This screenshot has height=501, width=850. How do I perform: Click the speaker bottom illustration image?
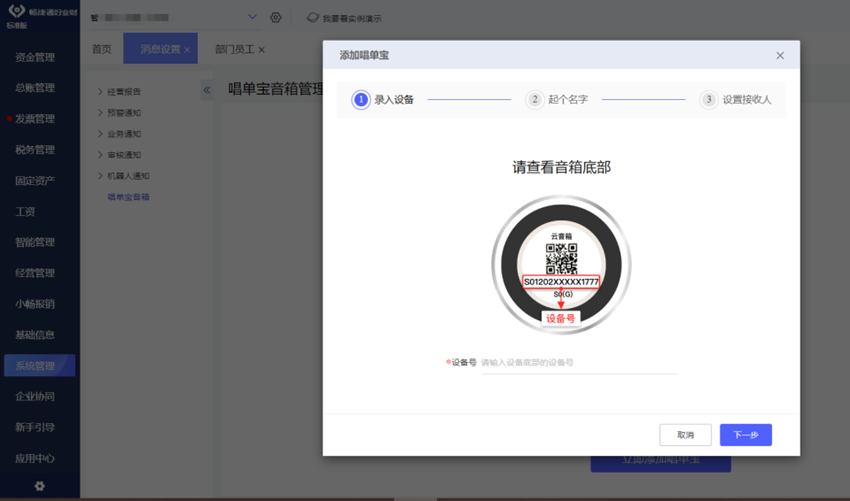[561, 265]
